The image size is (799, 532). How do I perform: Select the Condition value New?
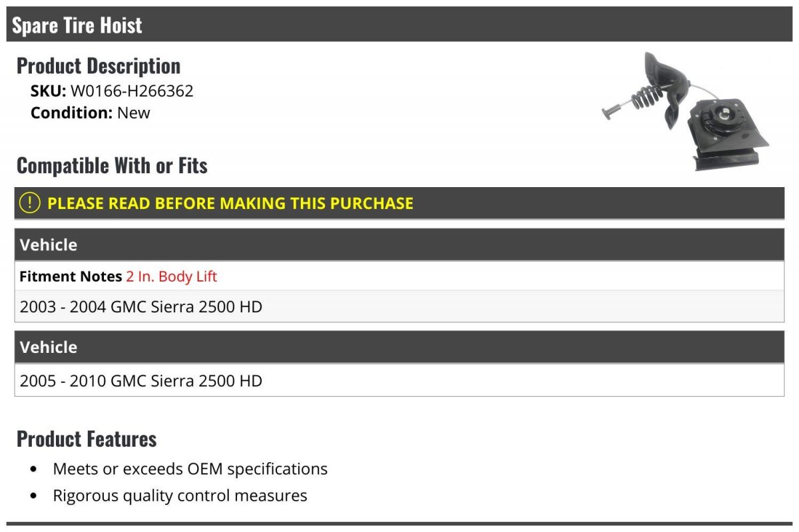134,113
